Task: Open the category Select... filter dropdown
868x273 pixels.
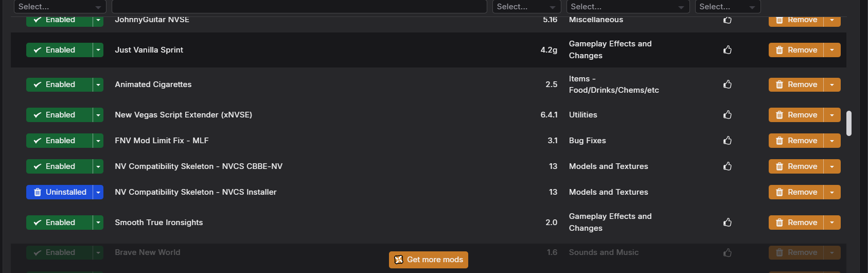Action: (x=628, y=7)
